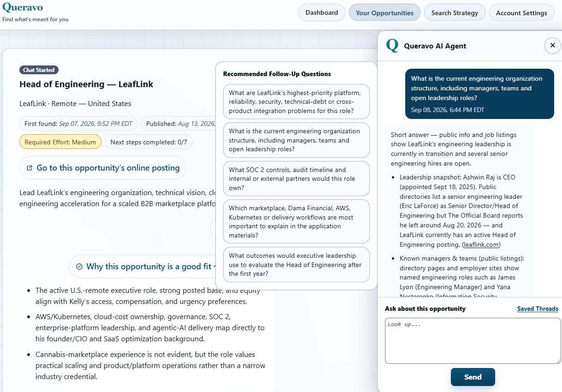562x392 pixels.
Task: Click the AWS/Kubernetes fit bullet point
Action: (x=150, y=328)
